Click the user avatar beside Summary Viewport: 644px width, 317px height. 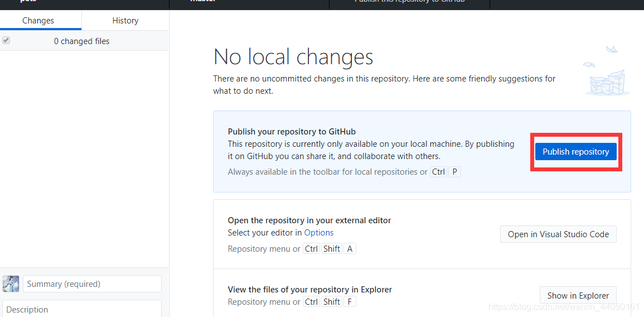click(11, 284)
